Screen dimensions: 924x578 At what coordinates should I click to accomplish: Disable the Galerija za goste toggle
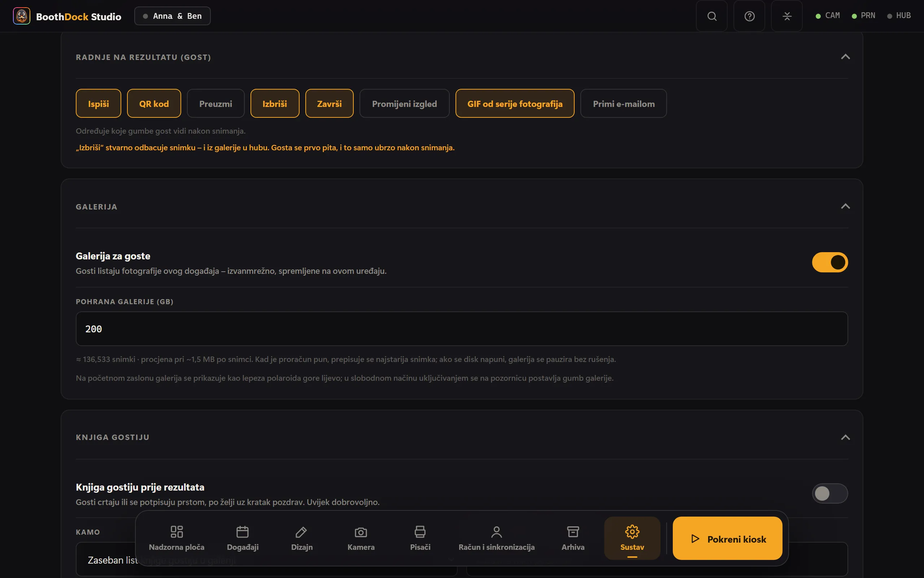coord(830,262)
